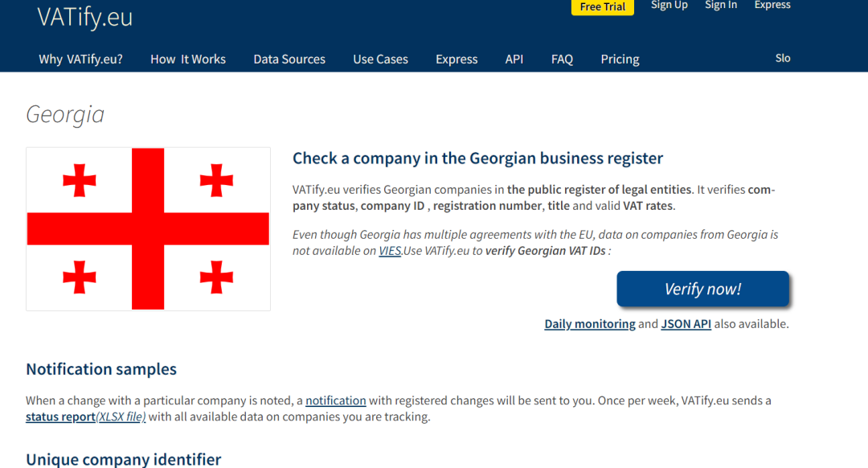Image resolution: width=868 pixels, height=468 pixels.
Task: Select Express in the navigation bar
Action: pos(457,60)
